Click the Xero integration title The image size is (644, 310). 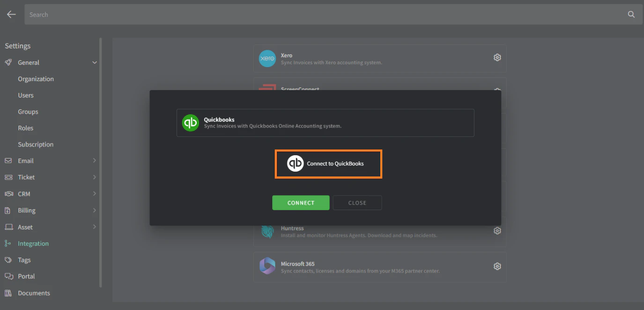click(286, 55)
